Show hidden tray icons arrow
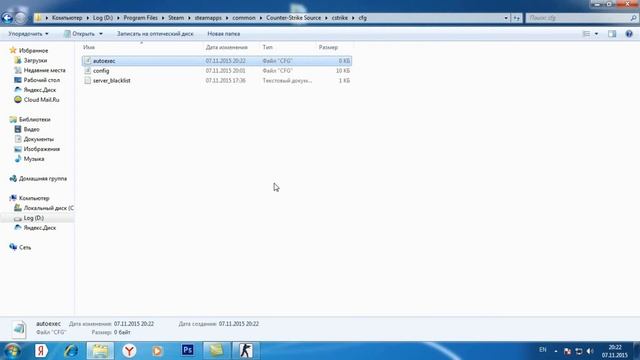Viewport: 640px width, 360px height. tap(556, 351)
